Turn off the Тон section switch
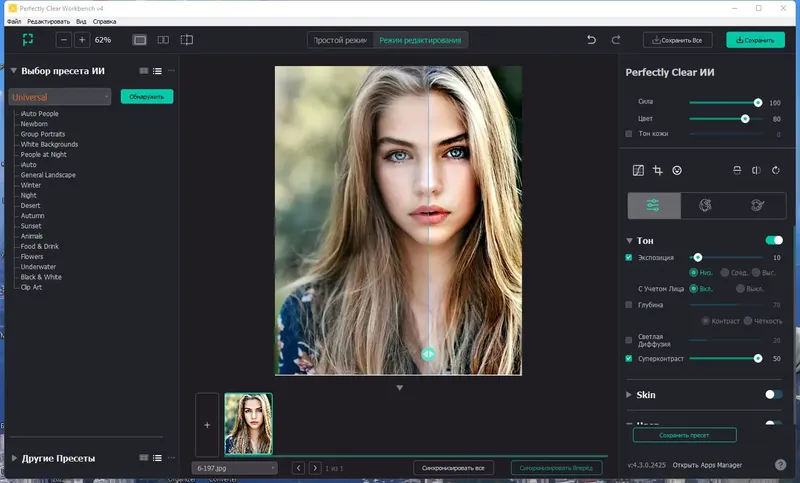800x483 pixels. (x=773, y=240)
